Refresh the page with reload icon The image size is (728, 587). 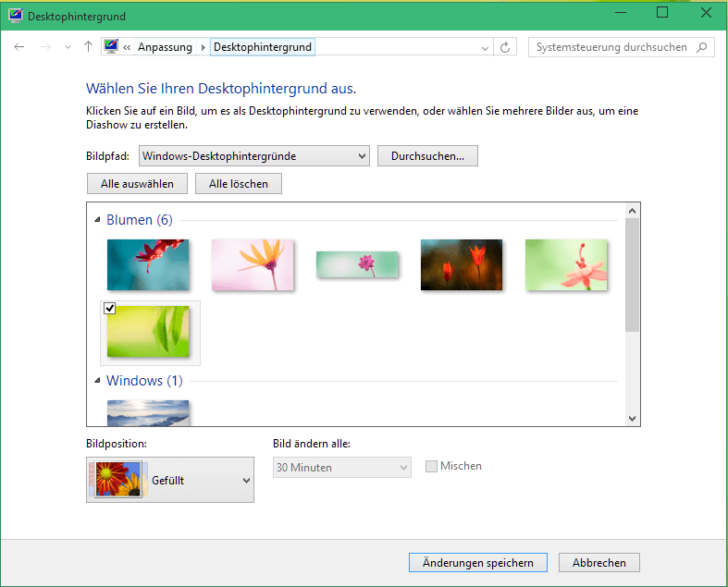coord(505,47)
